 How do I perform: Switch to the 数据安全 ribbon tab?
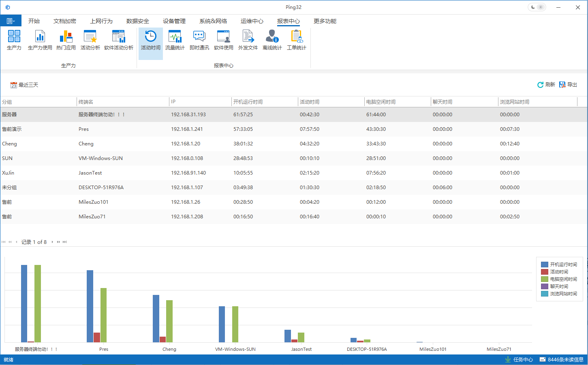(137, 21)
